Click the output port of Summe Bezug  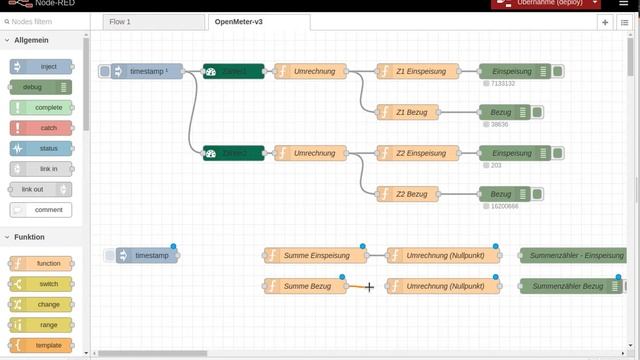pyautogui.click(x=346, y=286)
